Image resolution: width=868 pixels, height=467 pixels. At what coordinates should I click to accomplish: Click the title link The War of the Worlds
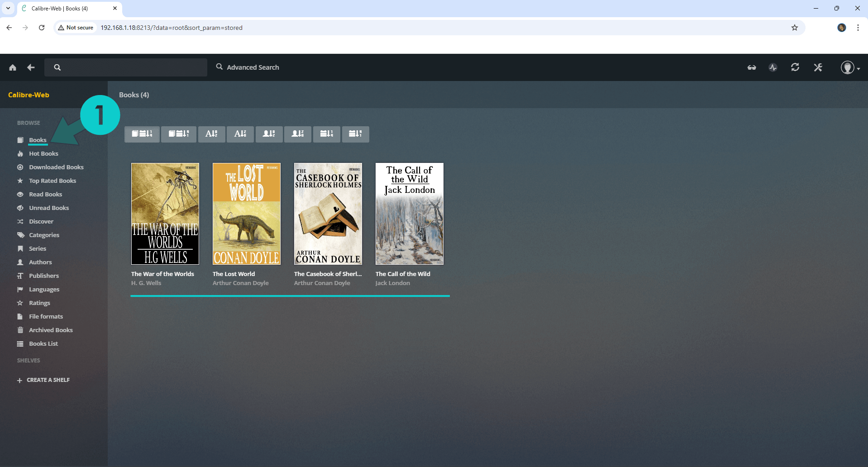[x=162, y=274]
